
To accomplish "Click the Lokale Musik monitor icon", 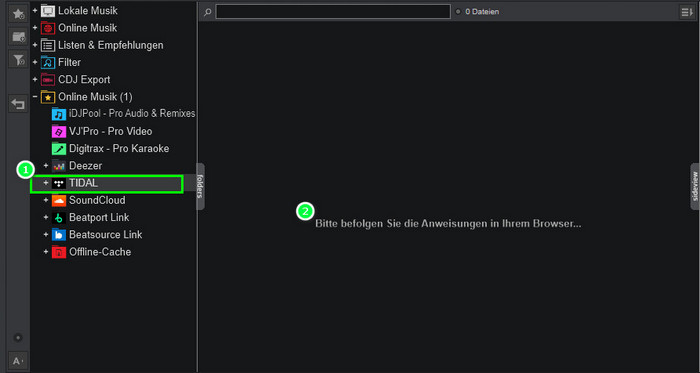I will tap(48, 11).
